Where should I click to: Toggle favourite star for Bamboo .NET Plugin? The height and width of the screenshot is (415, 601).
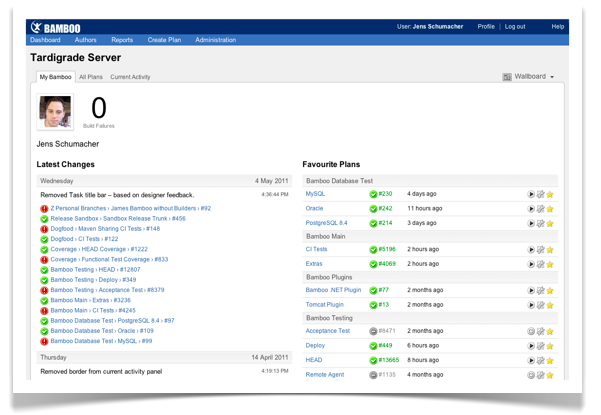[x=550, y=290]
